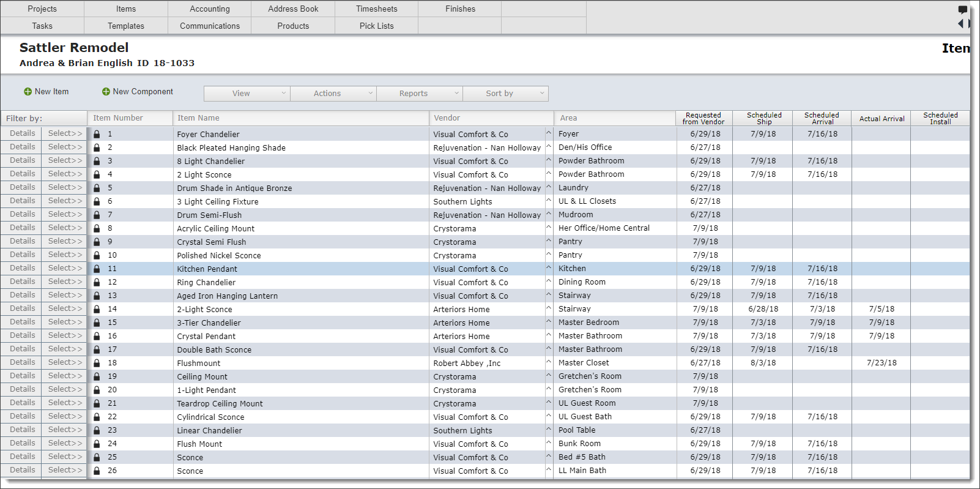Click lock icon for Polished Nickel Sconce
Viewport: 980px width, 489px height.
pyautogui.click(x=97, y=255)
